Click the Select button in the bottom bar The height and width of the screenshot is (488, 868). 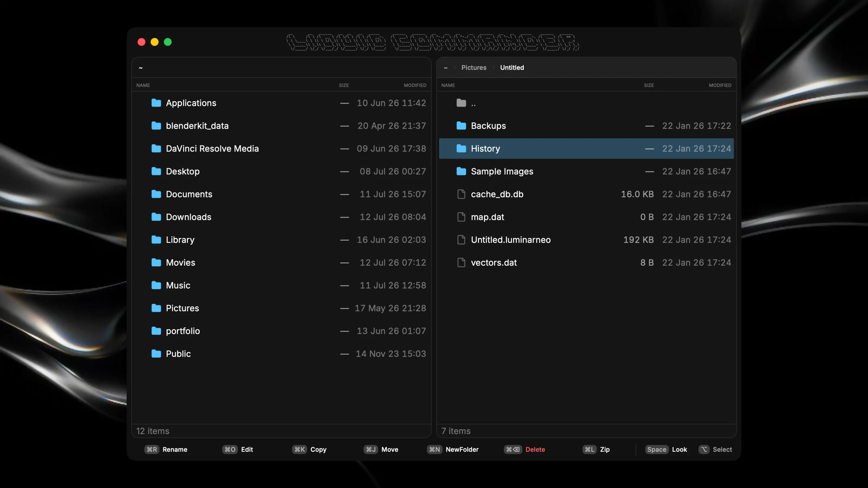click(x=715, y=449)
